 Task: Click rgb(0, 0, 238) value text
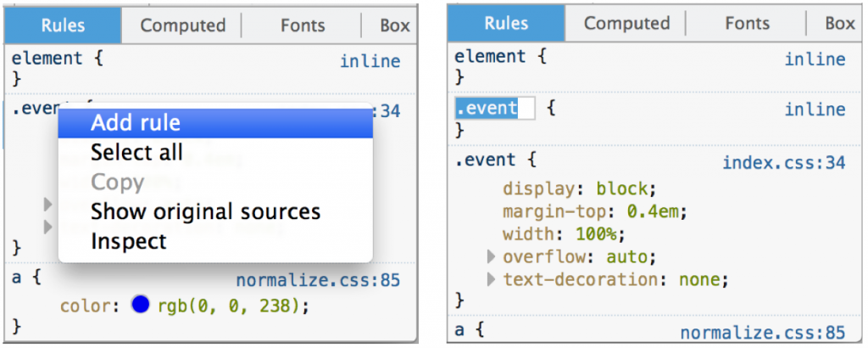[x=230, y=305]
